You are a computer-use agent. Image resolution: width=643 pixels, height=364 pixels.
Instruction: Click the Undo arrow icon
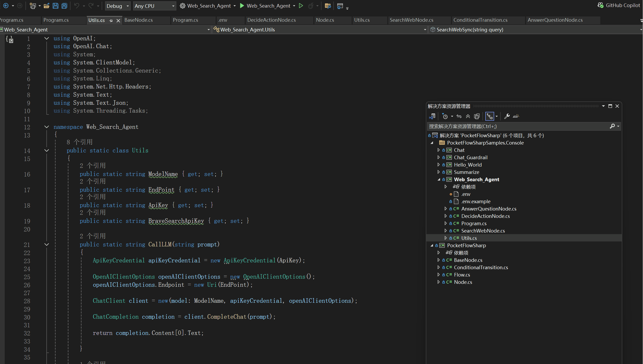coord(77,6)
